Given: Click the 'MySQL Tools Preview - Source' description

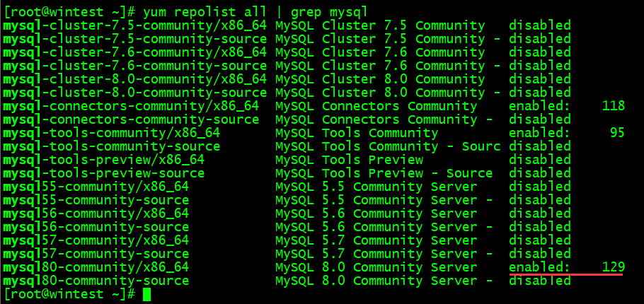Looking at the screenshot, I should 384,173.
